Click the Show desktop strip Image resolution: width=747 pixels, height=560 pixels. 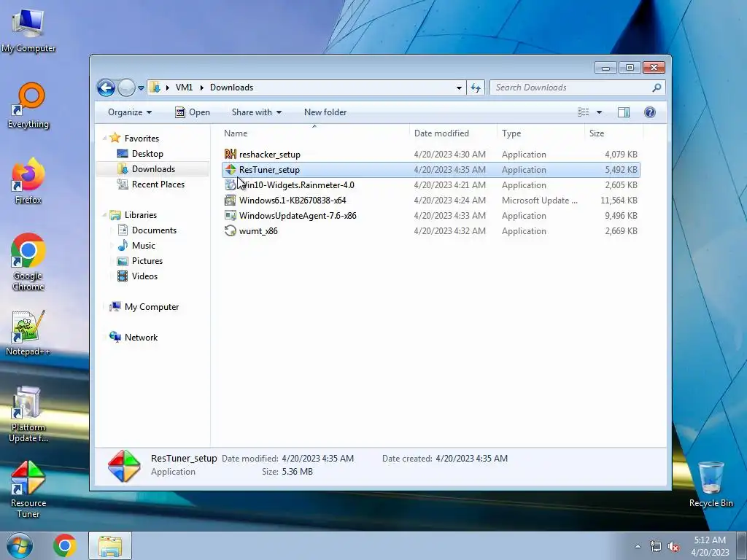[742, 545]
